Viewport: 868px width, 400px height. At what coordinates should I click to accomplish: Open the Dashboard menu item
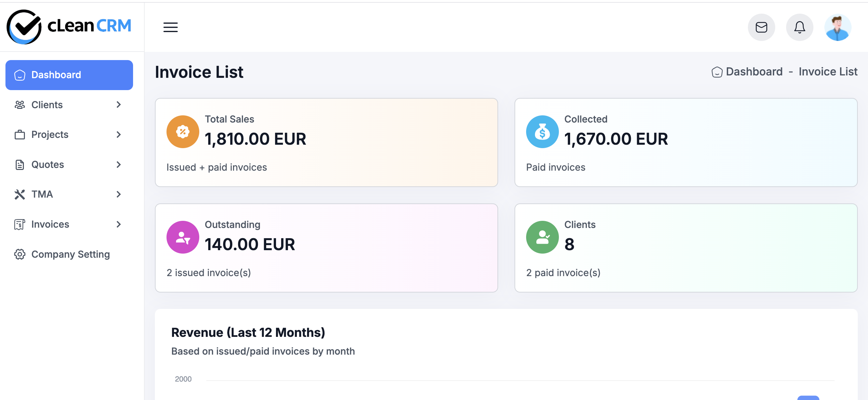[56, 75]
